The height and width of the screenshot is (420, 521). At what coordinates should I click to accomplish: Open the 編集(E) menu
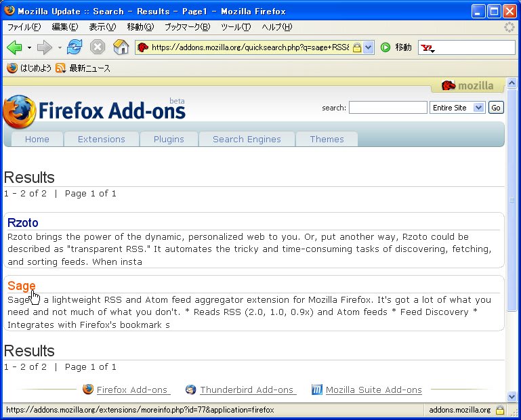(x=65, y=27)
